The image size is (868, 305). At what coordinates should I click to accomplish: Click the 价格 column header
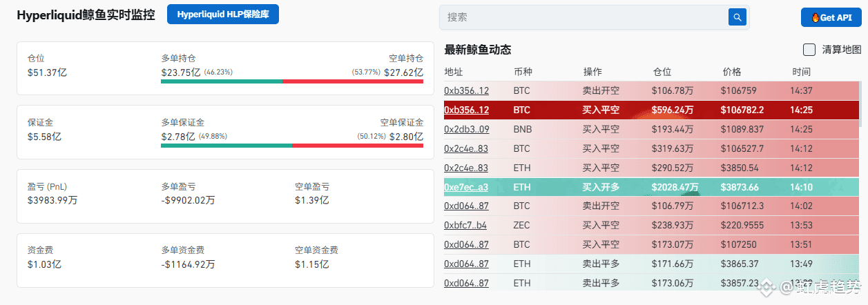pyautogui.click(x=732, y=72)
